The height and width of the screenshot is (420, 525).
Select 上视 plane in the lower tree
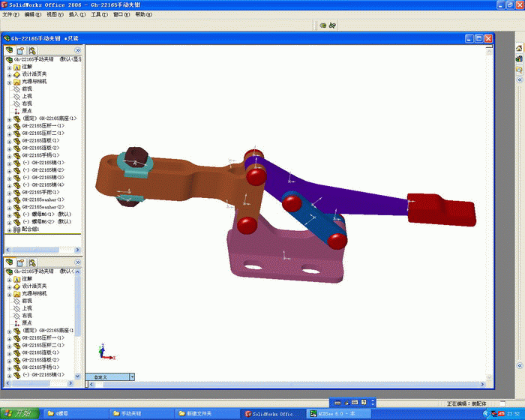[27, 308]
